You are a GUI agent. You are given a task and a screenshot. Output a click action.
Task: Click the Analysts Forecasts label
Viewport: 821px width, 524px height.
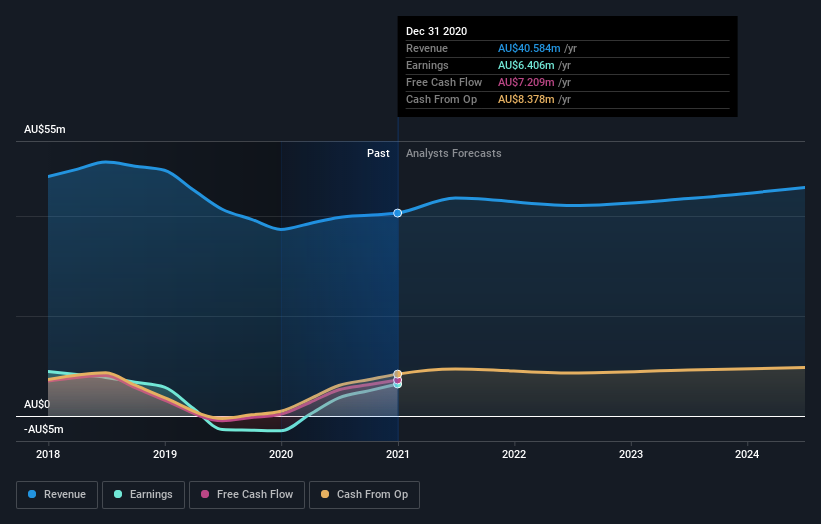click(x=453, y=153)
